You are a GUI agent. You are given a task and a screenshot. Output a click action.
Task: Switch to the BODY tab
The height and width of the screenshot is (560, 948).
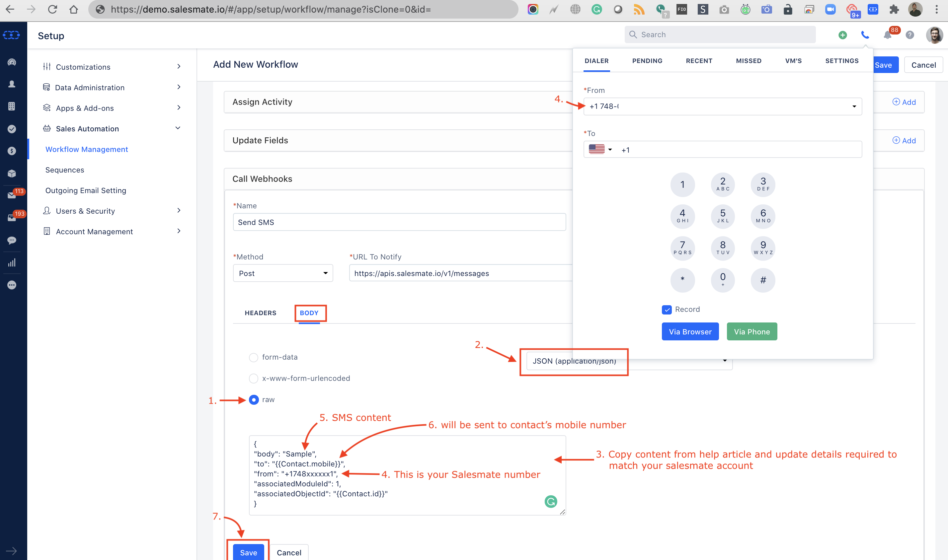309,313
